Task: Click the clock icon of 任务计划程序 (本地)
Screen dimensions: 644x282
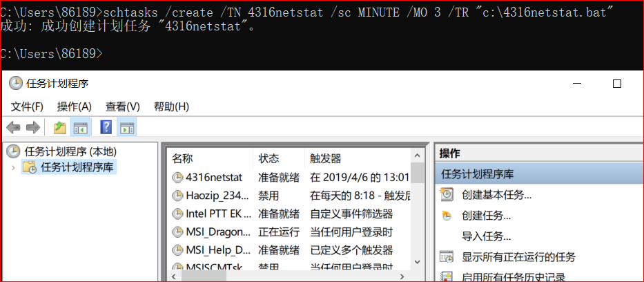Action: (14, 151)
